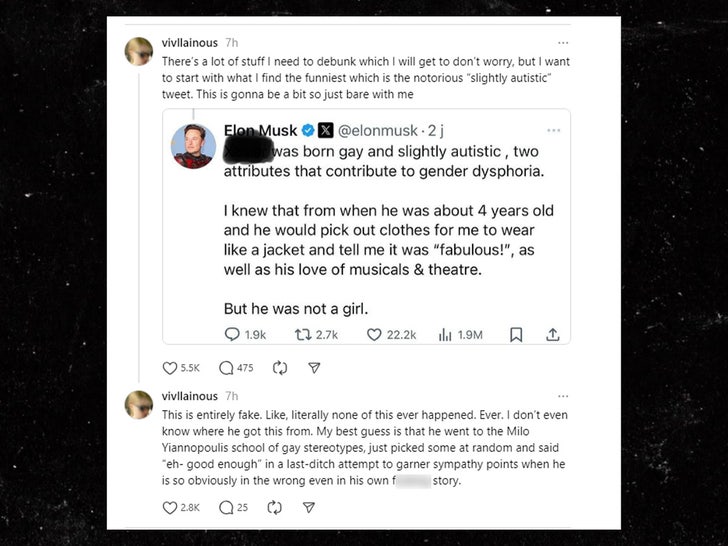Like the first vivllainous post with 5.5K likes

pyautogui.click(x=171, y=368)
